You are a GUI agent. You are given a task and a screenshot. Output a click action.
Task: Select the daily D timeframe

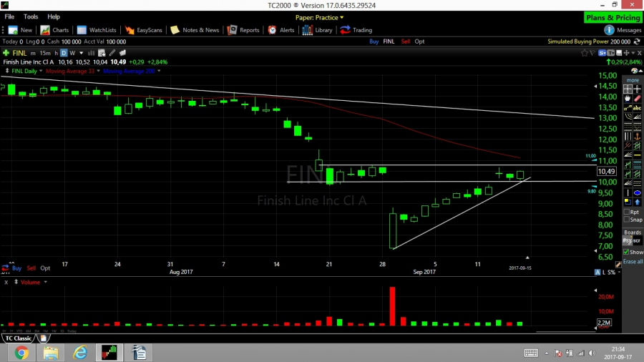64,53
